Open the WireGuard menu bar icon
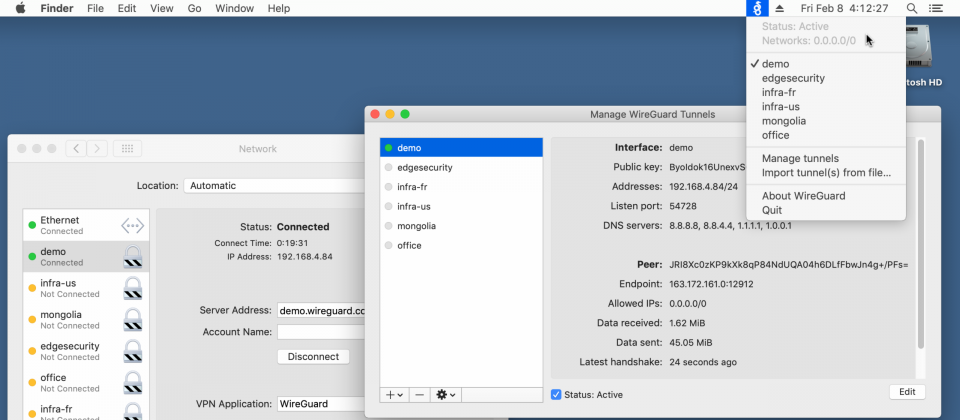Viewport: 960px width, 420px height. click(x=757, y=9)
